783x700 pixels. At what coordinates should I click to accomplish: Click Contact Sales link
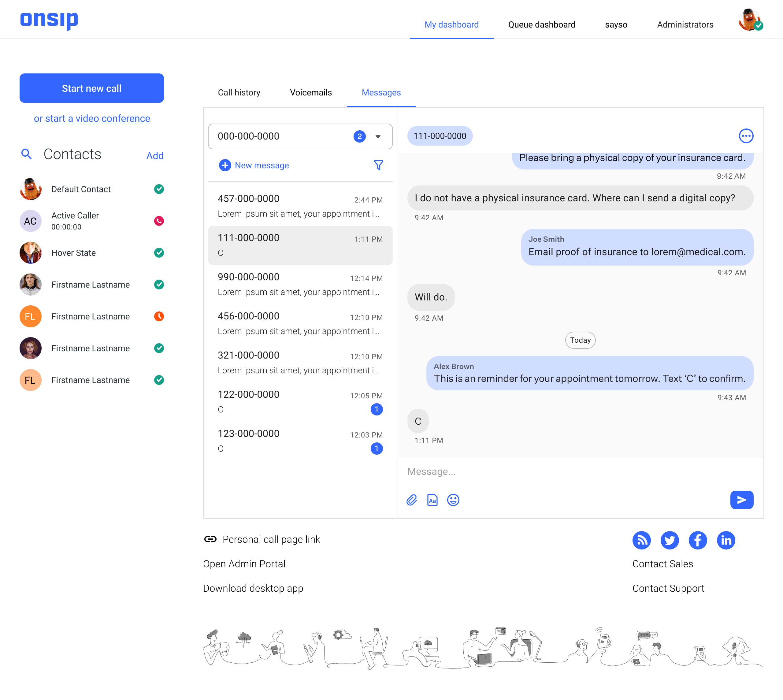662,564
